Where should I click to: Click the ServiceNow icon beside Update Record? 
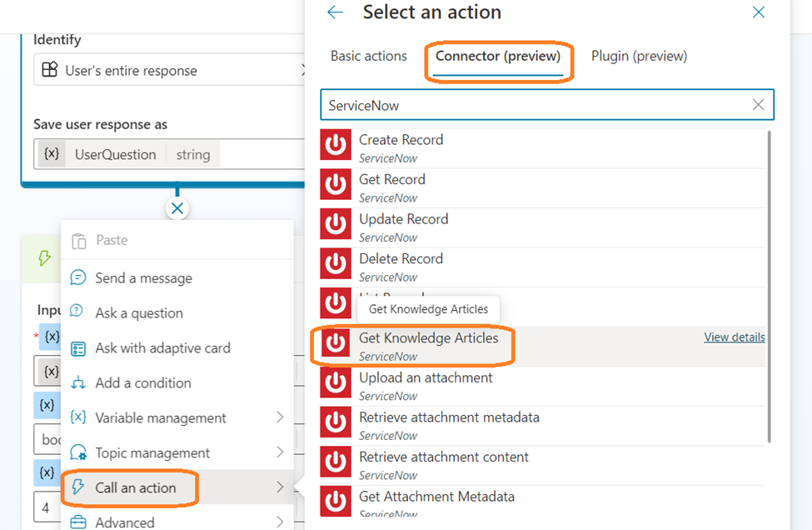coord(336,224)
